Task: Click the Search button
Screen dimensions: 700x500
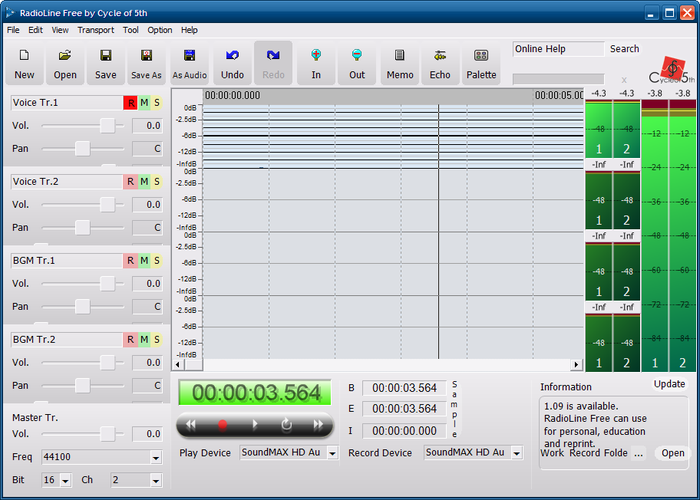Action: click(x=624, y=49)
